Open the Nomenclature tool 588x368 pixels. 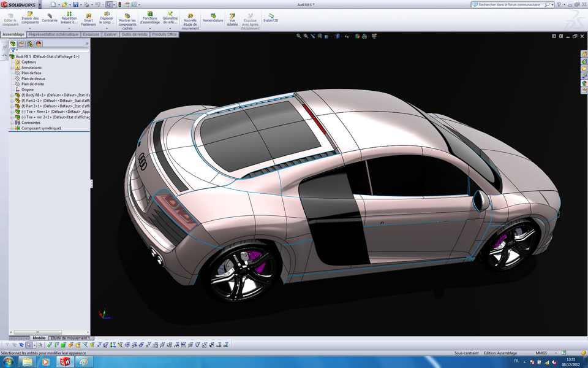(x=213, y=18)
